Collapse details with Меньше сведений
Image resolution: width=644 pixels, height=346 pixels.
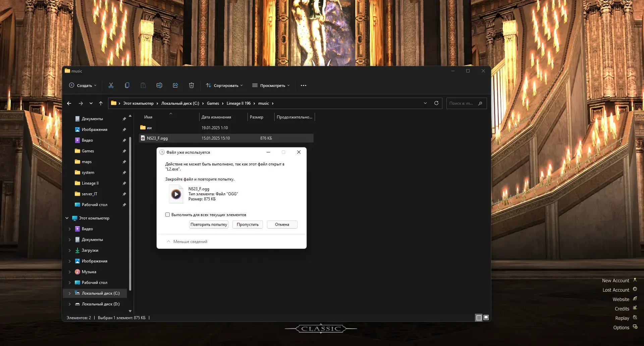(x=187, y=242)
